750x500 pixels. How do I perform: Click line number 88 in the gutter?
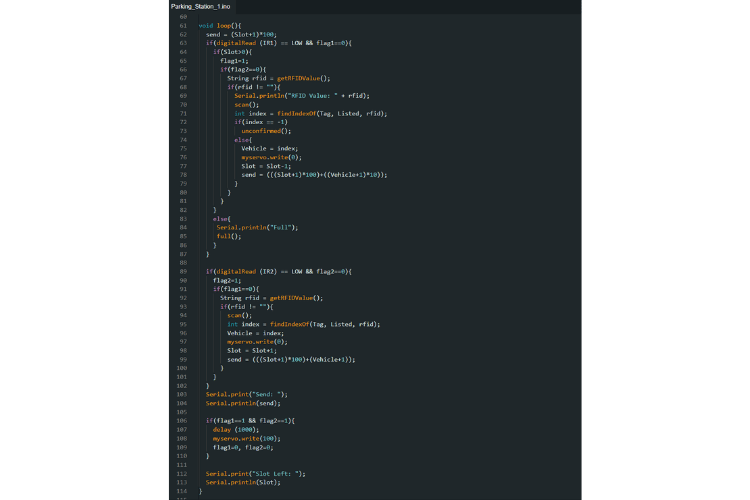coord(183,263)
